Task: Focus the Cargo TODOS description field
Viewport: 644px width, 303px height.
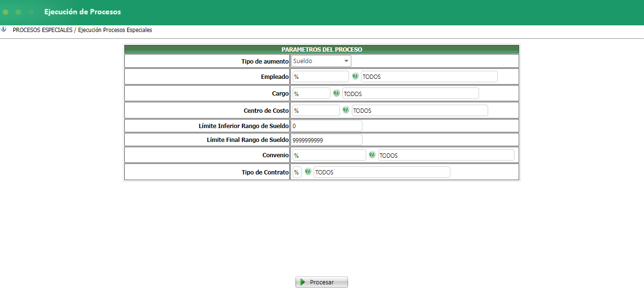Action: pyautogui.click(x=411, y=93)
